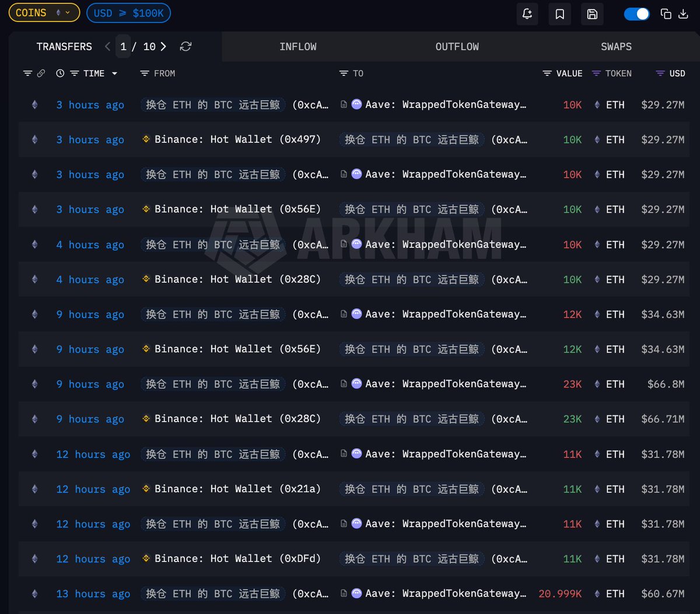The image size is (700, 614).
Task: Click the Aave logo in $66.8M row
Action: point(356,384)
